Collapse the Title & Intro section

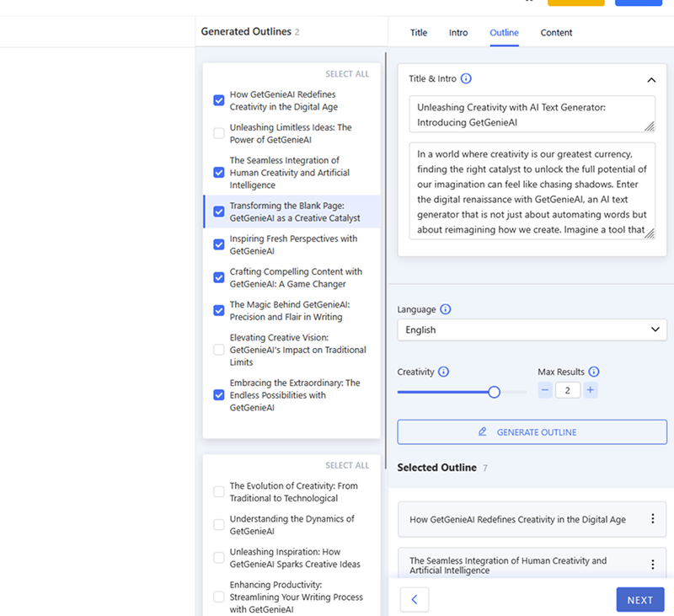click(651, 80)
